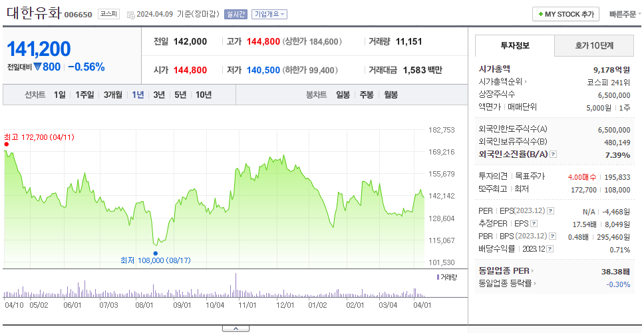Click the stock code 006650
Screen dimensions: 644x333
[78, 15]
